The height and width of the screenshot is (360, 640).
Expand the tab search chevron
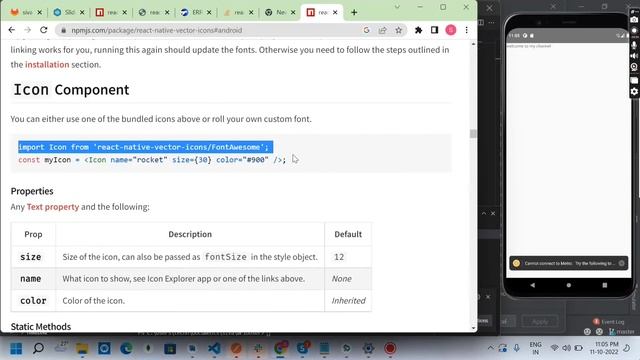click(x=397, y=7)
